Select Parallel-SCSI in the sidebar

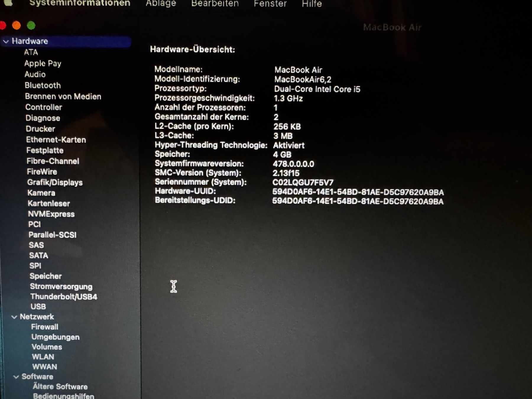[x=52, y=235]
